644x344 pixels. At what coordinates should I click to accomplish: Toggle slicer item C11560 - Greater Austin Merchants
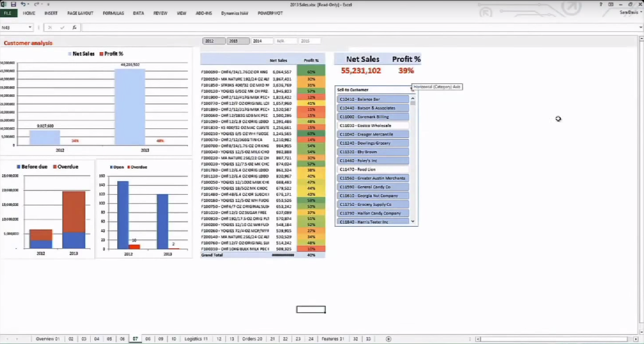pyautogui.click(x=373, y=178)
